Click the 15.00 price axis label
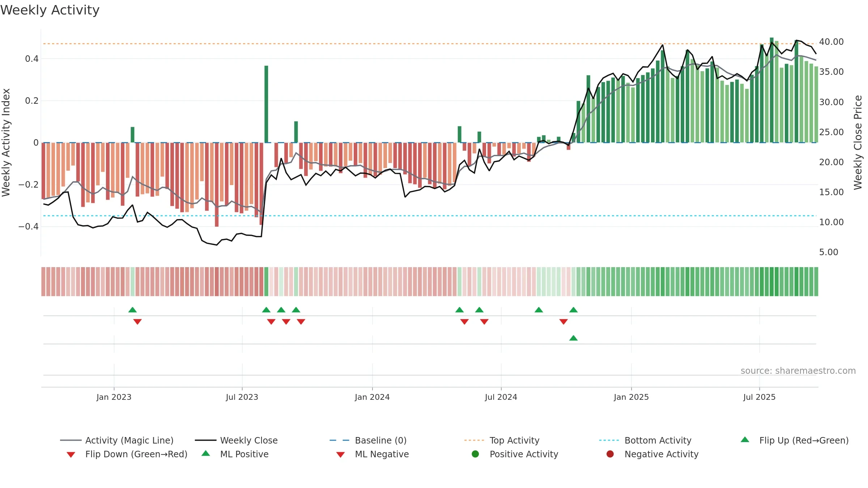The image size is (868, 488). [831, 192]
